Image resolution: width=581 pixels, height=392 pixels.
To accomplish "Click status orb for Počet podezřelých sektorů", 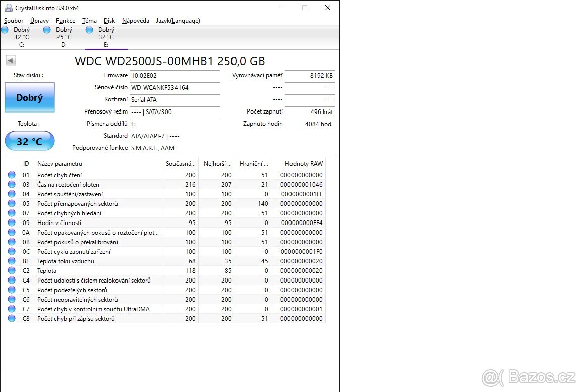I will point(12,290).
